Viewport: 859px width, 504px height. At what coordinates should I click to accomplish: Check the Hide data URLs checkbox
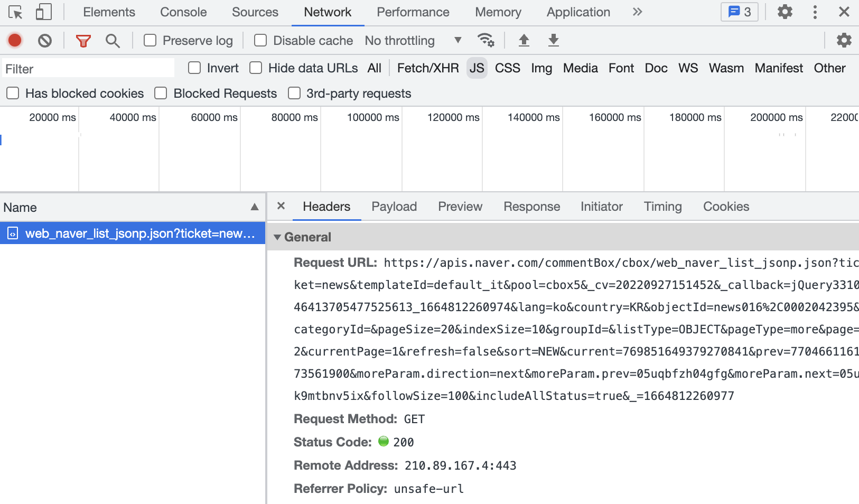point(256,68)
